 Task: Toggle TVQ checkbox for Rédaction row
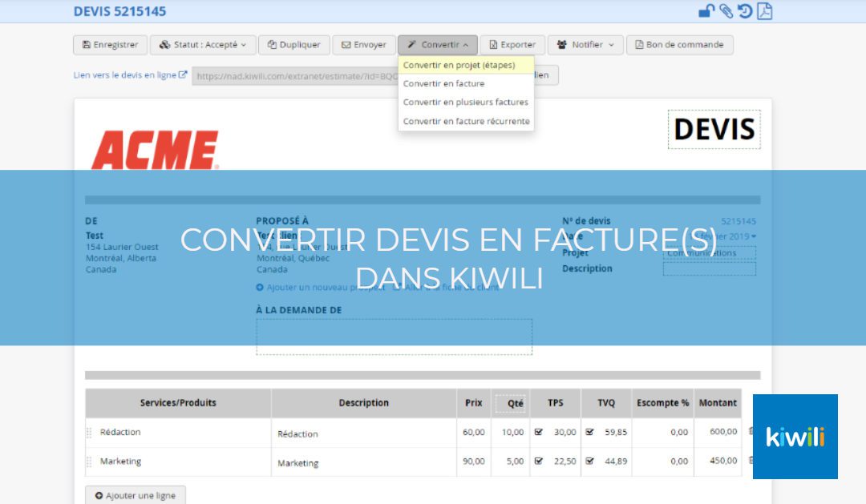pos(590,432)
